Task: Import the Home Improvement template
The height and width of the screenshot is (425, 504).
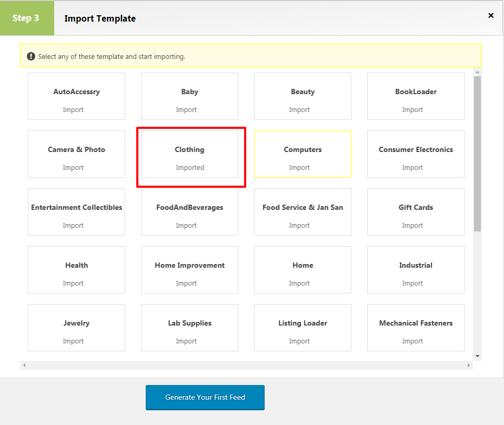Action: [x=186, y=283]
